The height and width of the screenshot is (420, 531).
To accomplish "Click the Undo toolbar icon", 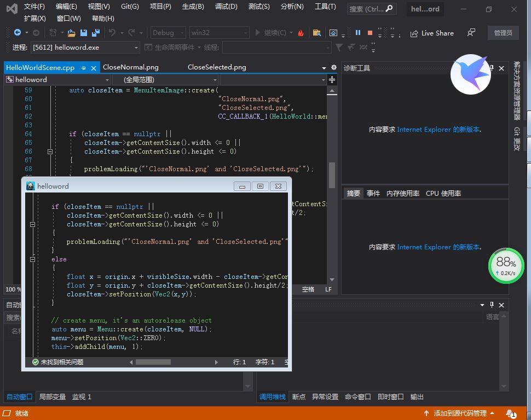I will click(x=112, y=33).
